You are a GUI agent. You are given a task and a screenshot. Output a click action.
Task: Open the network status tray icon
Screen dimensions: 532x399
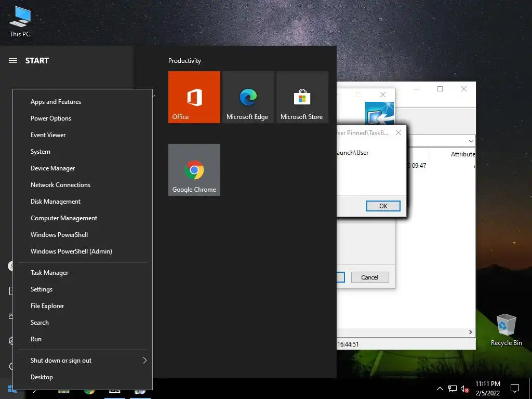click(x=453, y=389)
